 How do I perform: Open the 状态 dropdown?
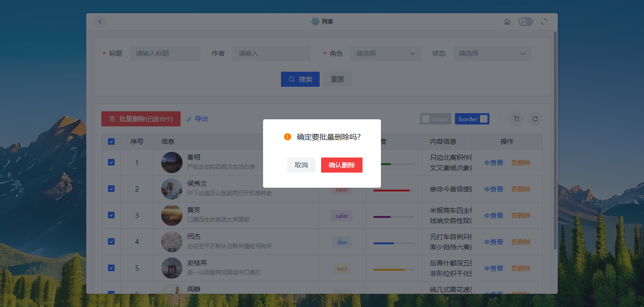tap(492, 53)
